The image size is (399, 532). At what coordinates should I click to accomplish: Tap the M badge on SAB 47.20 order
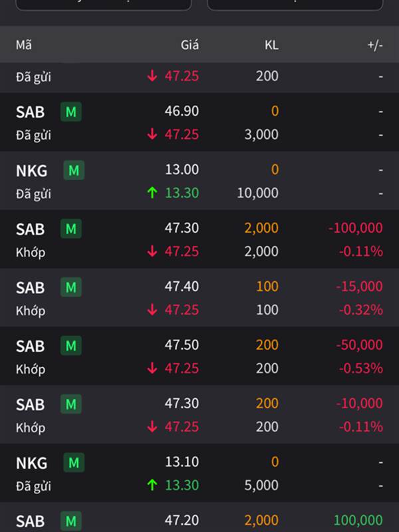pos(71,521)
